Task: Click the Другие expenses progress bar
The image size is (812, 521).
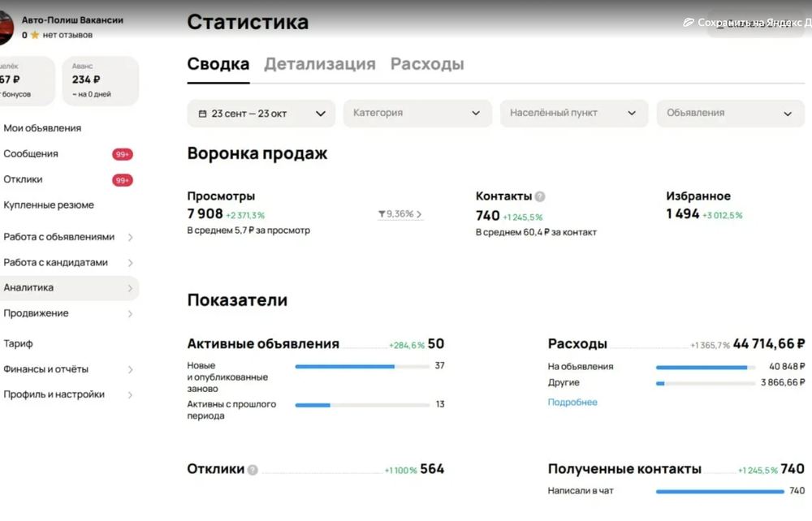Action: click(x=706, y=384)
